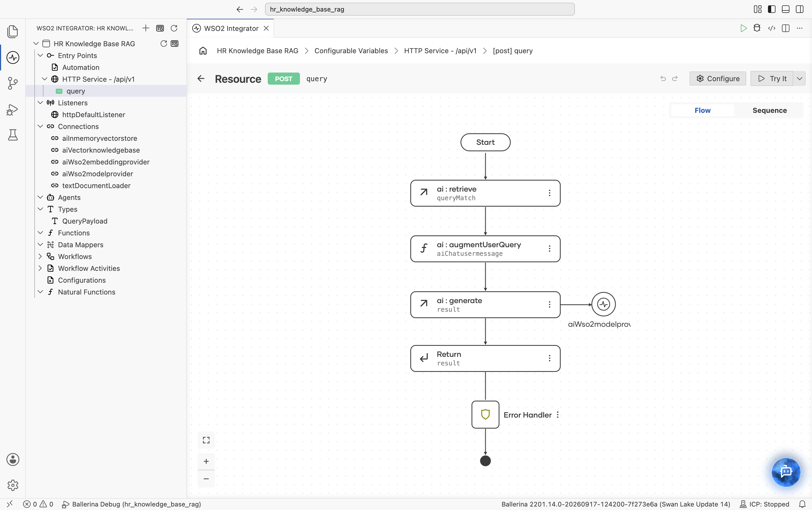Open the Testing flask icon
This screenshot has height=510, width=812.
point(12,135)
